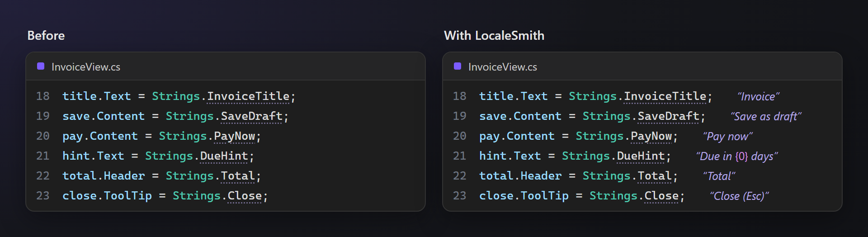Click total.Header in Before panel
Viewport: 868px width, 237px height.
[104, 176]
